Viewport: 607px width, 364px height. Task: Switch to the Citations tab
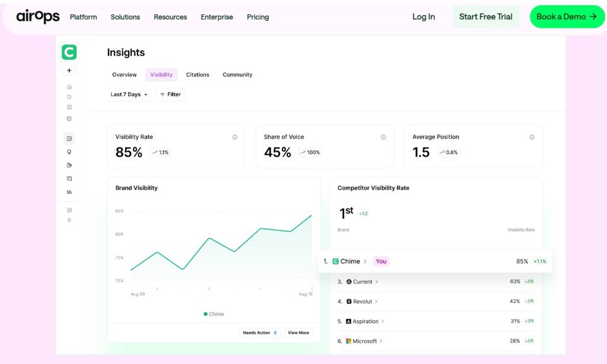(197, 75)
